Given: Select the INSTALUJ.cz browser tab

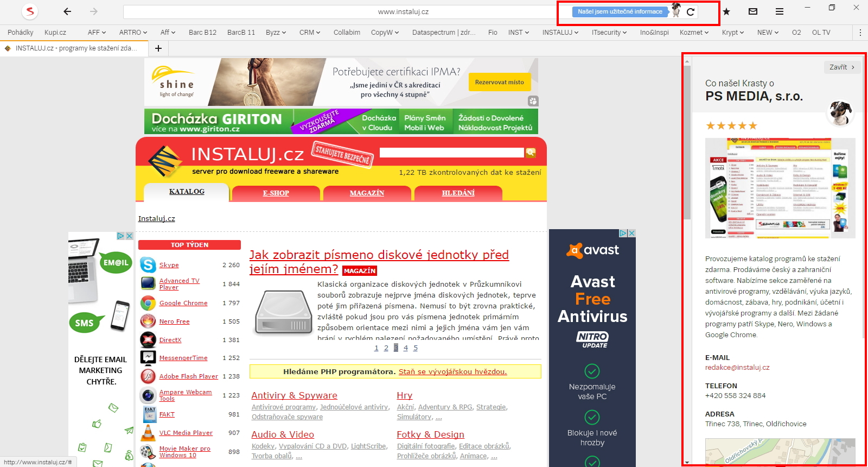Looking at the screenshot, I should (74, 48).
